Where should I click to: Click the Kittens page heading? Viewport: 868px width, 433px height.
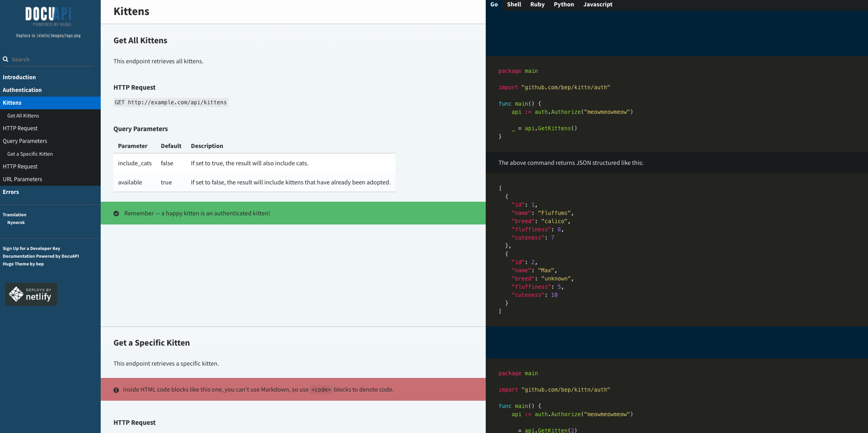(x=131, y=12)
